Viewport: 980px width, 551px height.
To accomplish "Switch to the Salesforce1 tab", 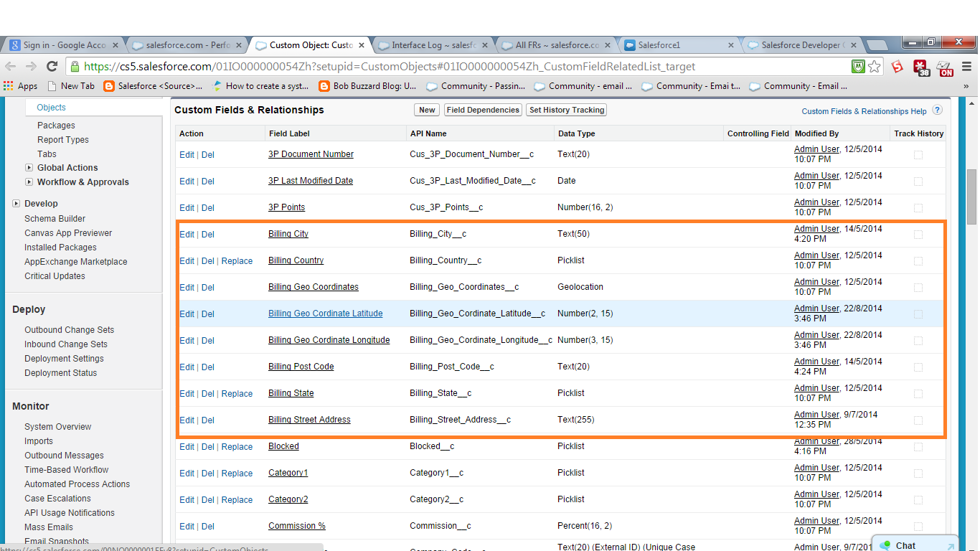I will click(680, 45).
